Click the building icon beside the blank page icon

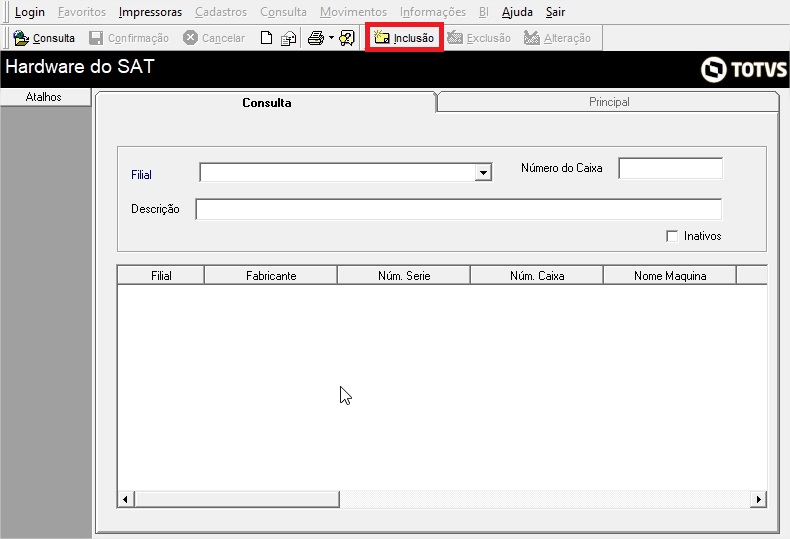point(288,38)
